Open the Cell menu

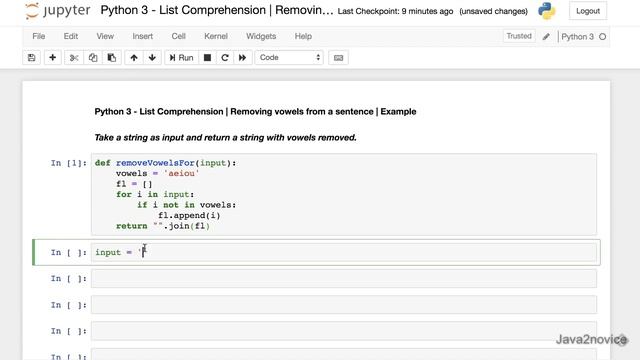[178, 36]
